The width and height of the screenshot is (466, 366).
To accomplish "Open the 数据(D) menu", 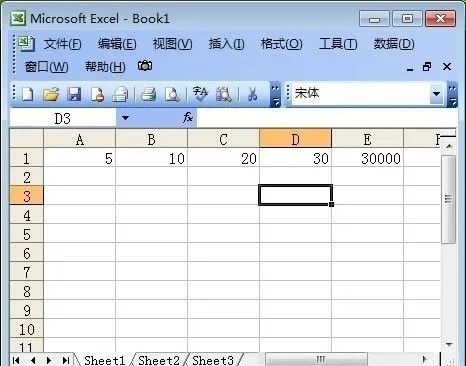I will 394,44.
